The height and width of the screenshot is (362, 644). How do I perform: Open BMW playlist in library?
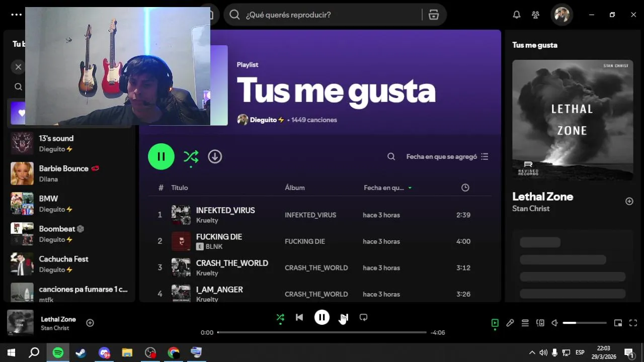point(70,204)
